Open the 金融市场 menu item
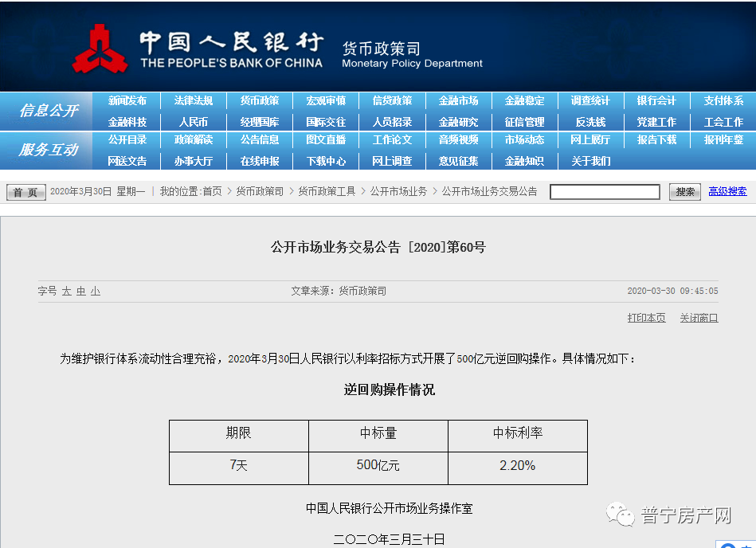 pyautogui.click(x=459, y=100)
